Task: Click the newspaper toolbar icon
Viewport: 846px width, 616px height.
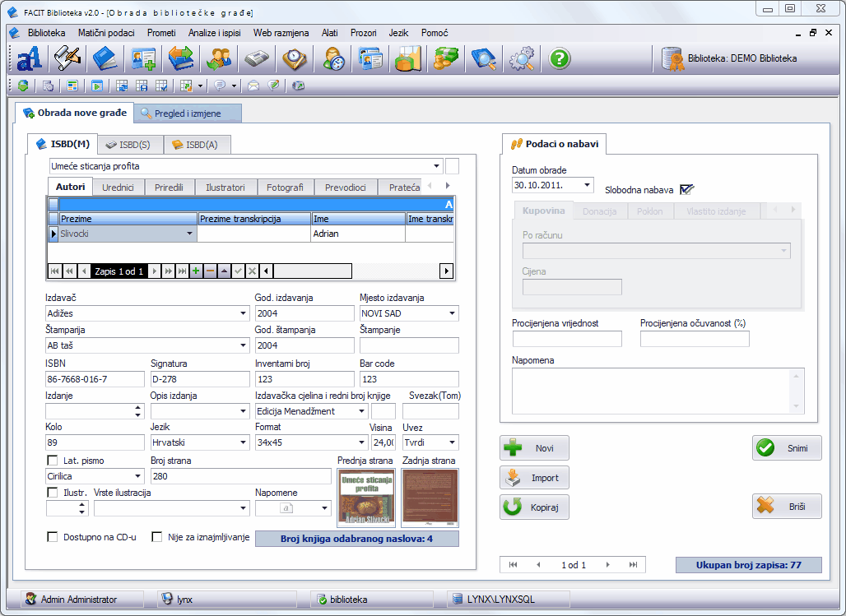Action: click(256, 59)
